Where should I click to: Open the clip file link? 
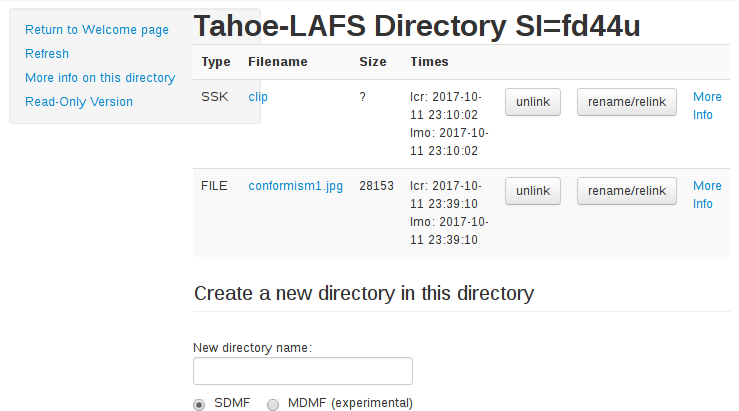[258, 97]
